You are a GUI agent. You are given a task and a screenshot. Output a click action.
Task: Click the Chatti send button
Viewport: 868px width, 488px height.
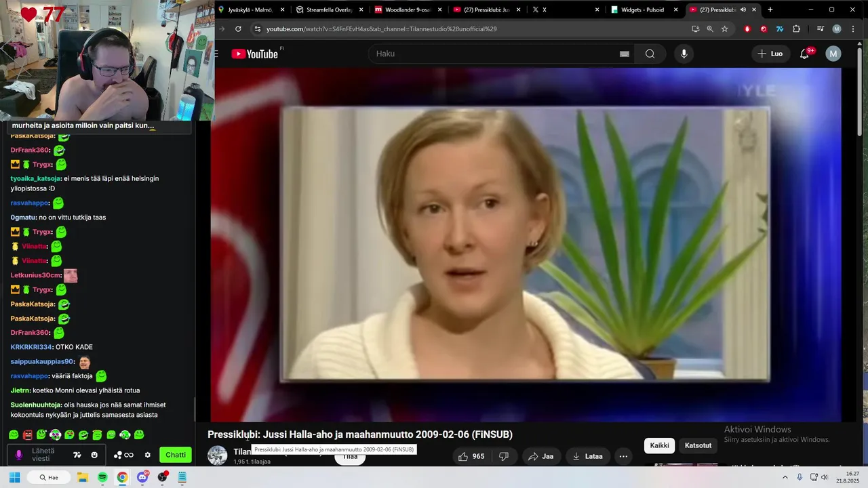pos(176,455)
